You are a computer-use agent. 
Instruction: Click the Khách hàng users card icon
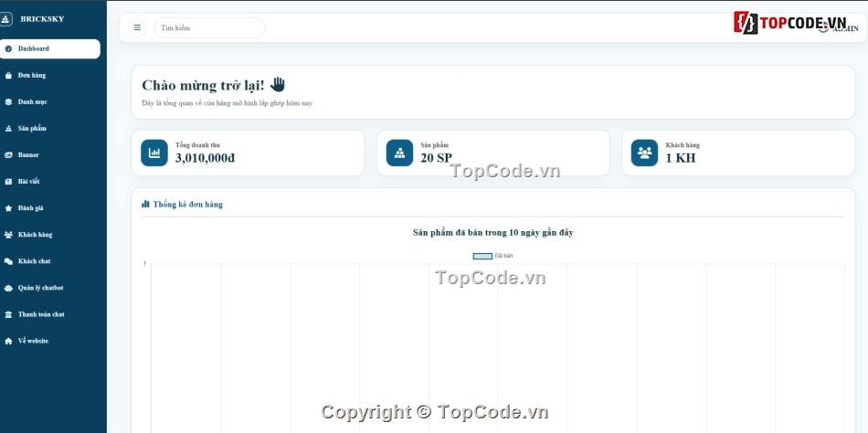[x=644, y=153]
